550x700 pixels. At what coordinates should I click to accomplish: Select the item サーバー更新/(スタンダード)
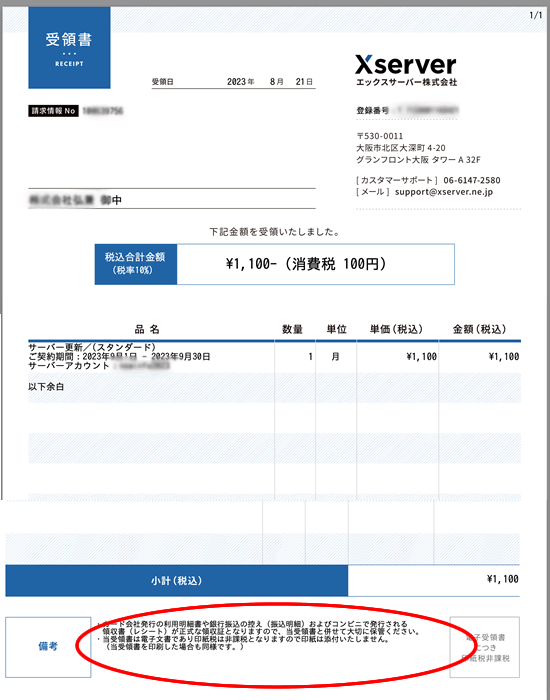point(92,347)
